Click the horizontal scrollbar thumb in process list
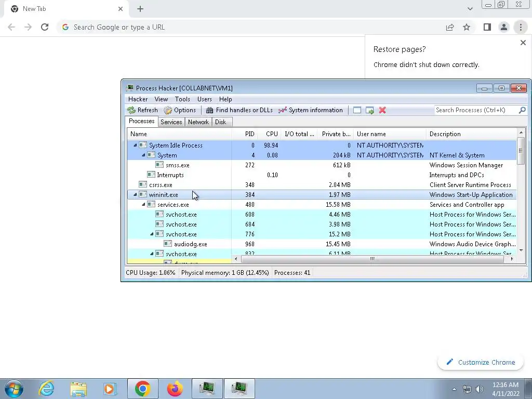 (x=373, y=259)
